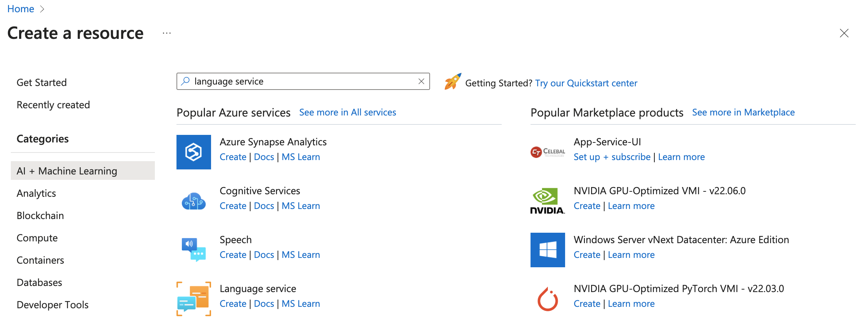This screenshot has height=323, width=868.
Task: Open Docs for Language service
Action: [264, 304]
